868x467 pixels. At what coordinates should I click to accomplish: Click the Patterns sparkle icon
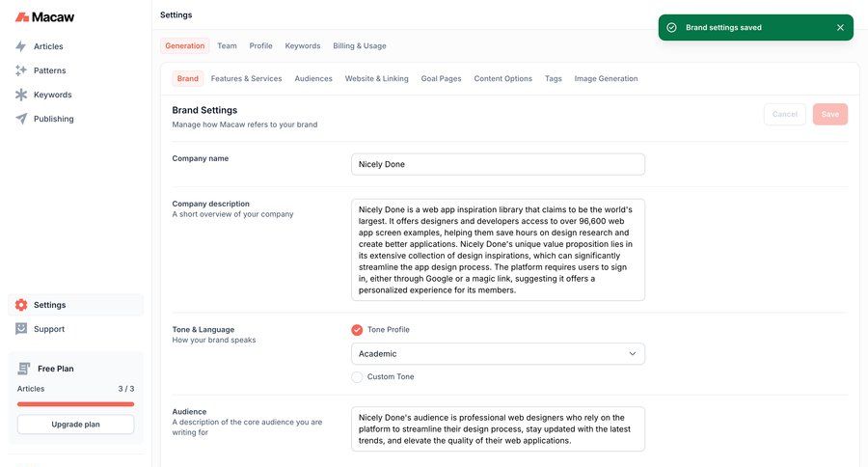[x=21, y=70]
